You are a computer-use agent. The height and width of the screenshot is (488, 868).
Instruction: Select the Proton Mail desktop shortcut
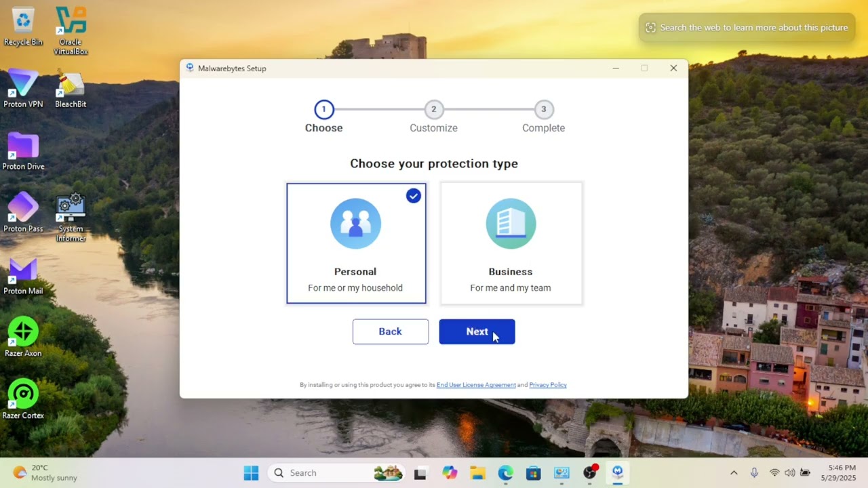point(23,275)
